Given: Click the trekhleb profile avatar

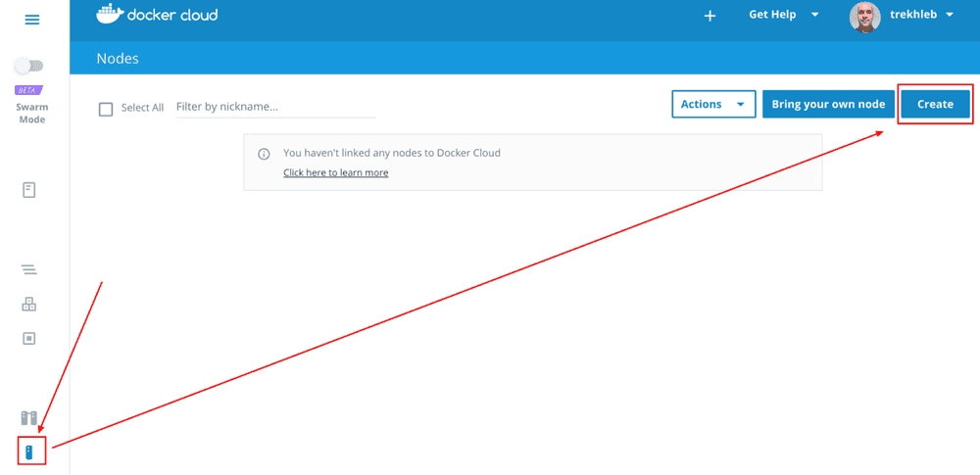Looking at the screenshot, I should click(x=864, y=17).
